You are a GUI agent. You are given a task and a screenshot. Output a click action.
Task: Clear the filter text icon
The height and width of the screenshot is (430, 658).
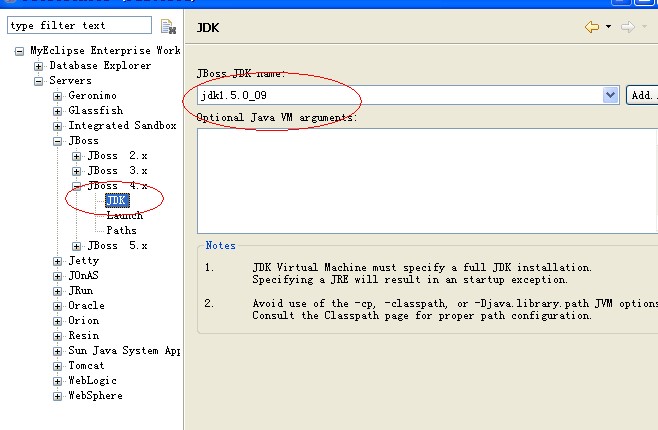[168, 26]
